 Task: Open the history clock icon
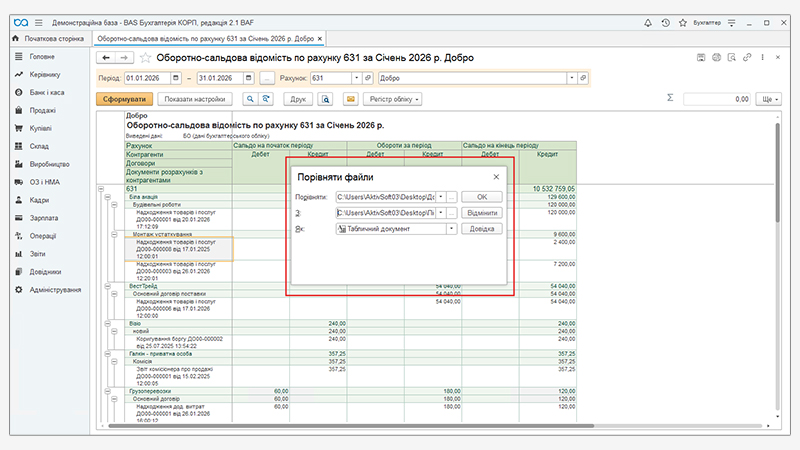click(666, 21)
